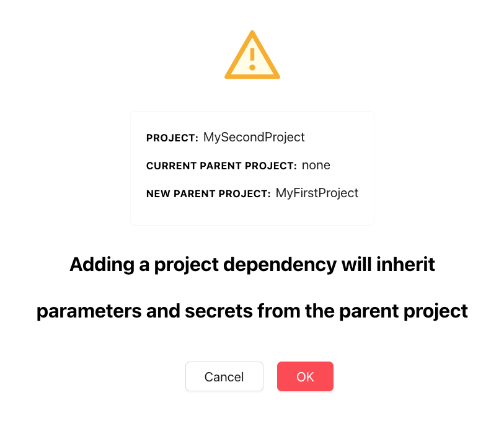
Task: Click the heading line starting with 'Adding a project'
Action: point(252,265)
